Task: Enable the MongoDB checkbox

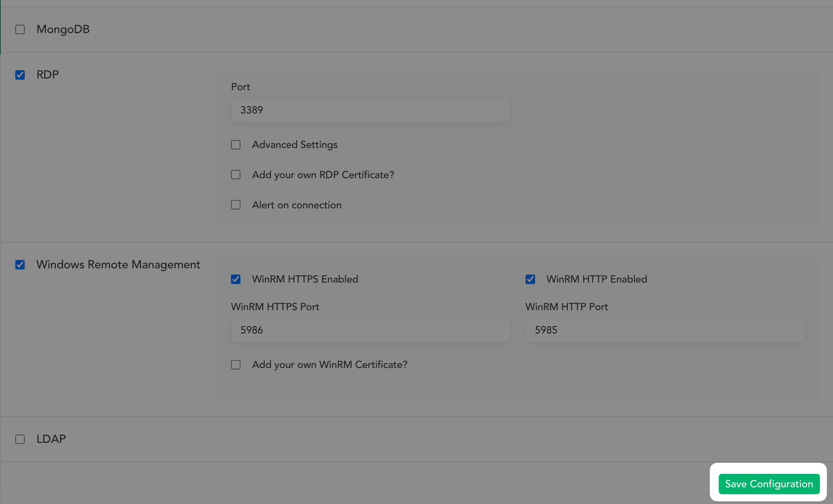Action: [x=20, y=29]
